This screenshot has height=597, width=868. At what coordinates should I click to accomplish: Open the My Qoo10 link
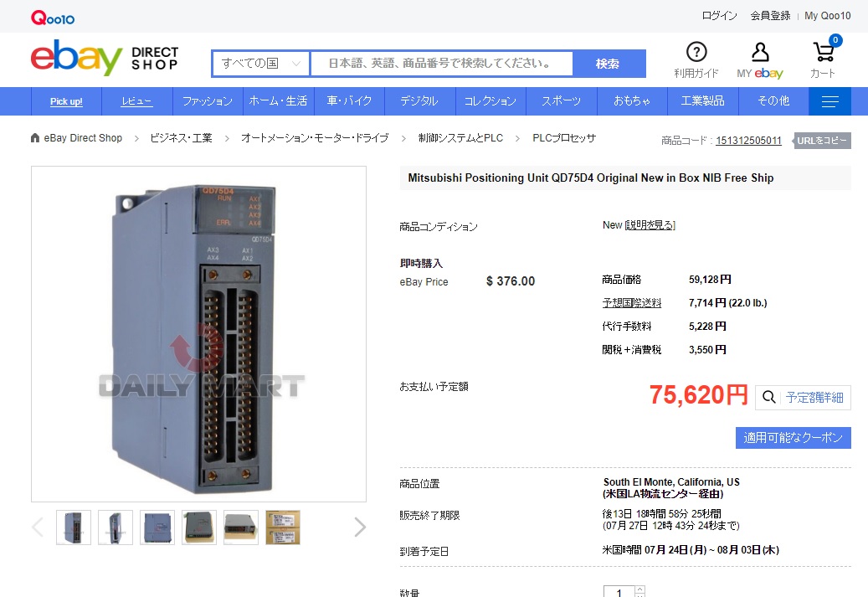point(828,16)
